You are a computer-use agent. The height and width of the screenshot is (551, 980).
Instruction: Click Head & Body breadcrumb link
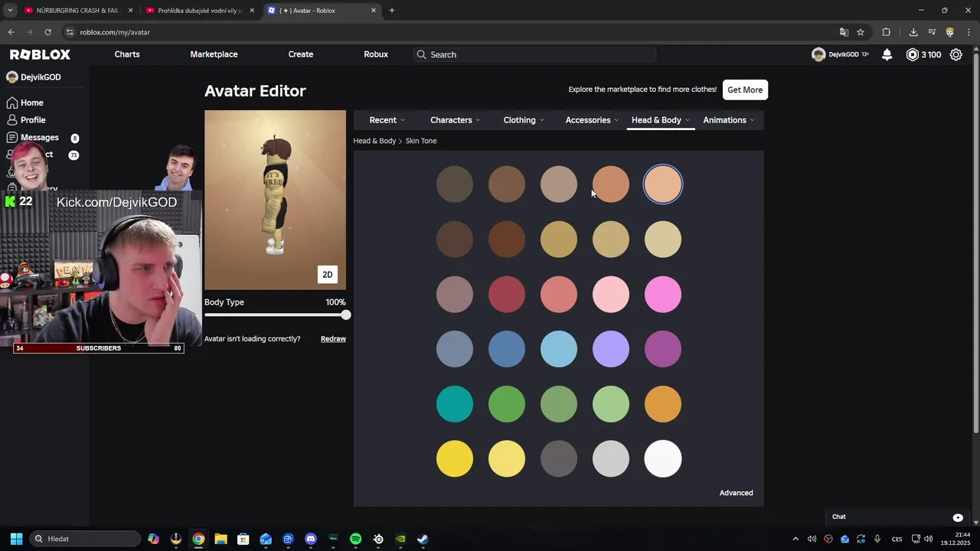[374, 141]
